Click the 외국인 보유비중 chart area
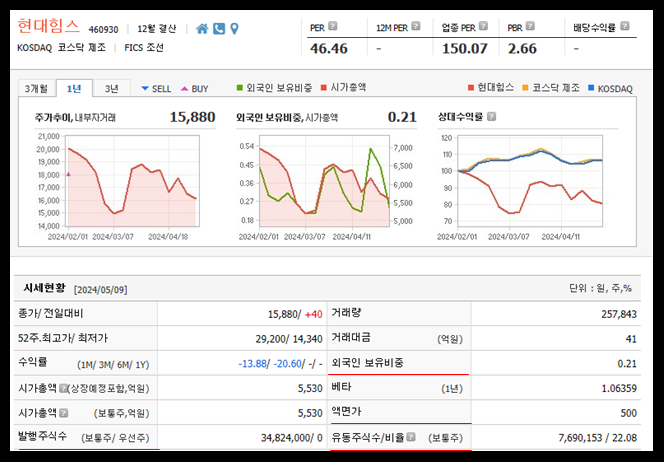Viewport: 665px width, 464px height. point(324,181)
